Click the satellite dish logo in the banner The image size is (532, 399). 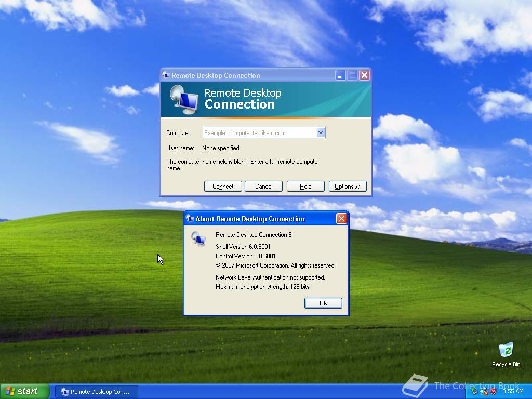pyautogui.click(x=183, y=99)
